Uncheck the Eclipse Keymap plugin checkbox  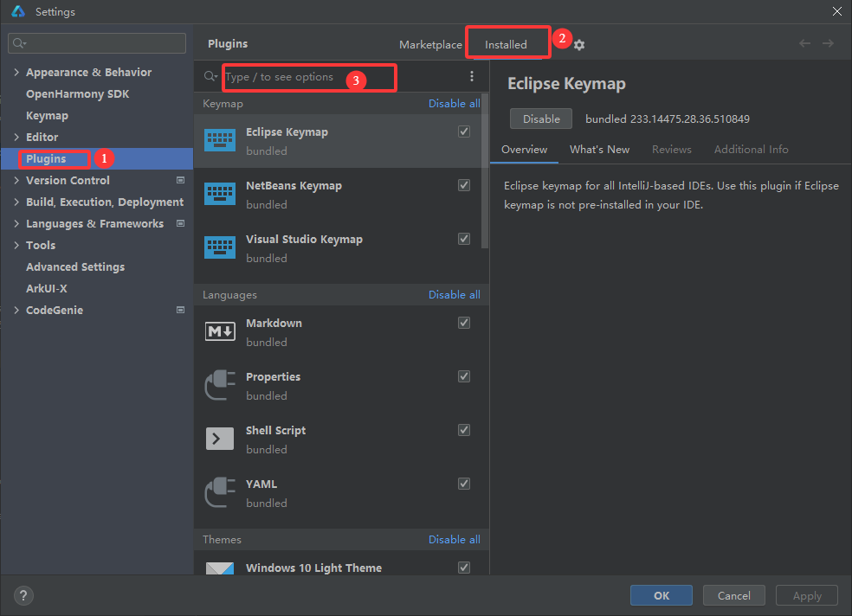point(464,132)
